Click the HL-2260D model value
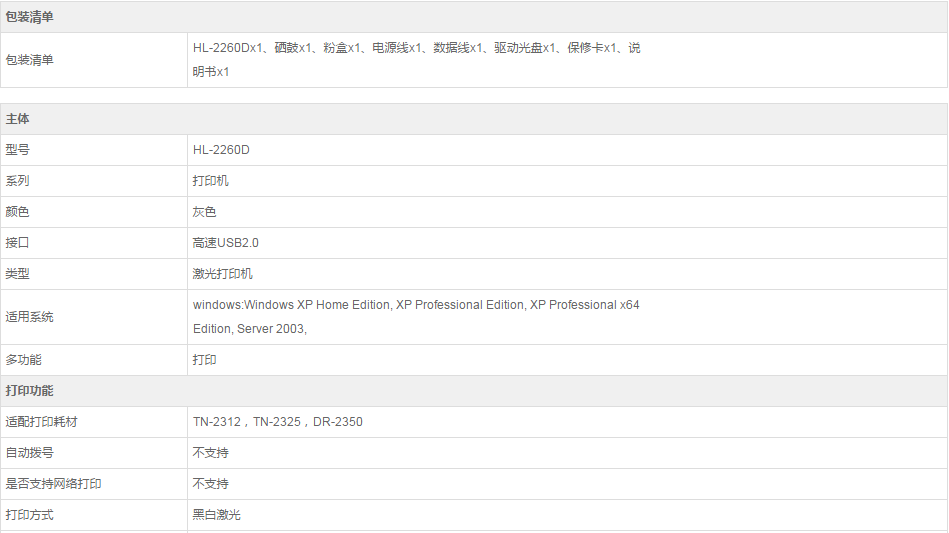 tap(221, 150)
